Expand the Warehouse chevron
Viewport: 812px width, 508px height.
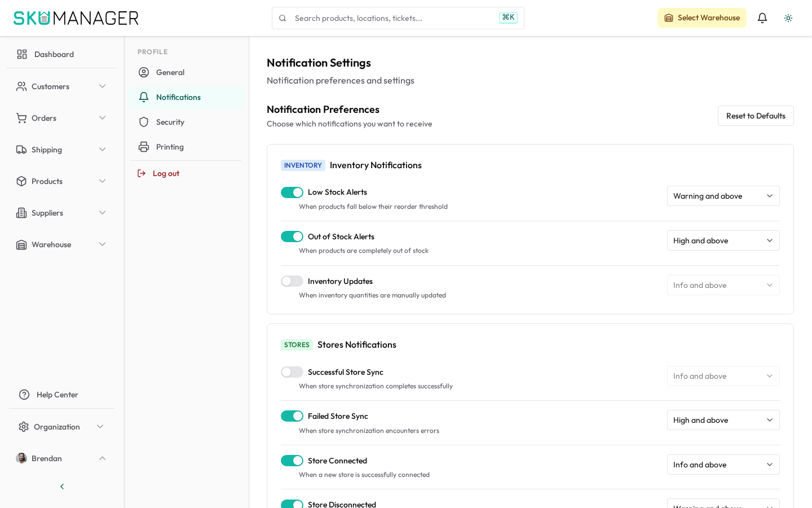pos(103,244)
